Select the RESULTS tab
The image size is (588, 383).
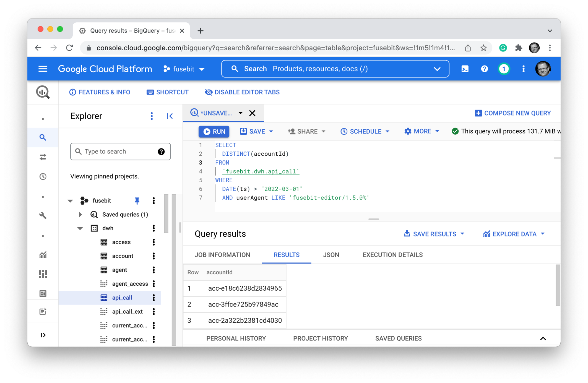(x=286, y=255)
